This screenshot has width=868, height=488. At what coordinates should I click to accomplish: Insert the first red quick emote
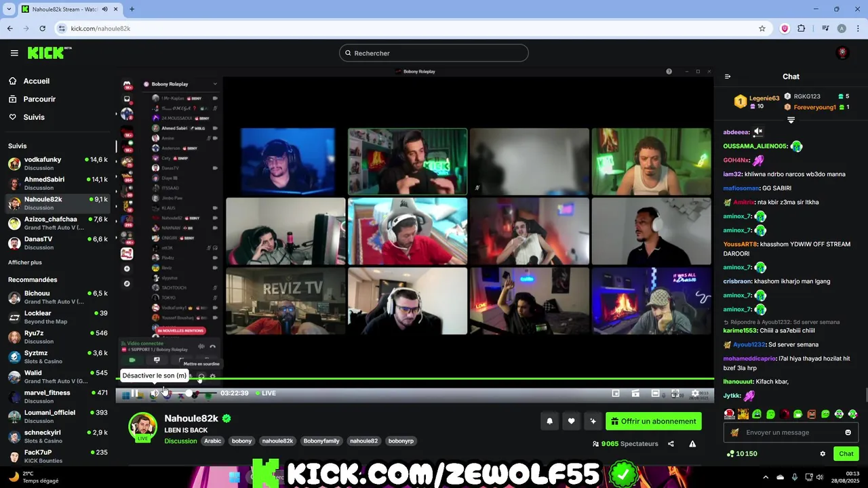(729, 414)
